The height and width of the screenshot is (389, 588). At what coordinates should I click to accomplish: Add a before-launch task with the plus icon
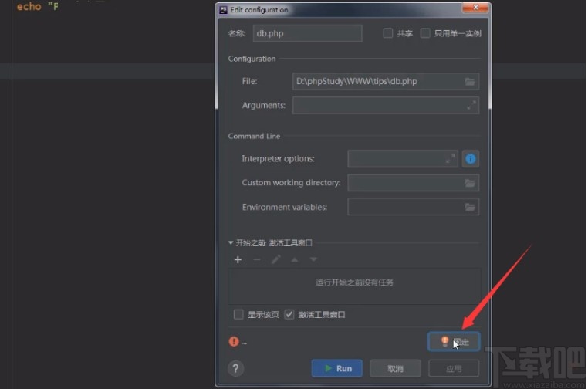pyautogui.click(x=238, y=259)
